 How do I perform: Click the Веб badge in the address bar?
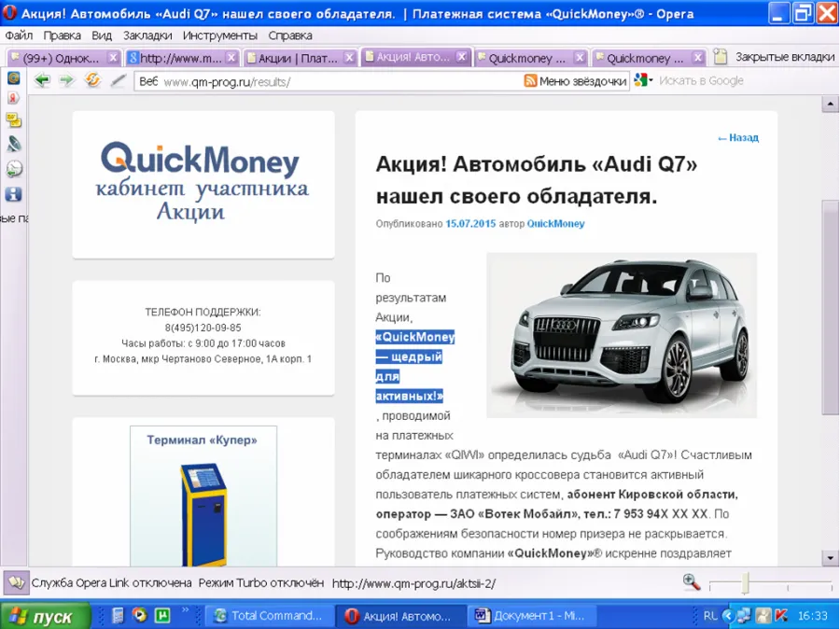148,81
